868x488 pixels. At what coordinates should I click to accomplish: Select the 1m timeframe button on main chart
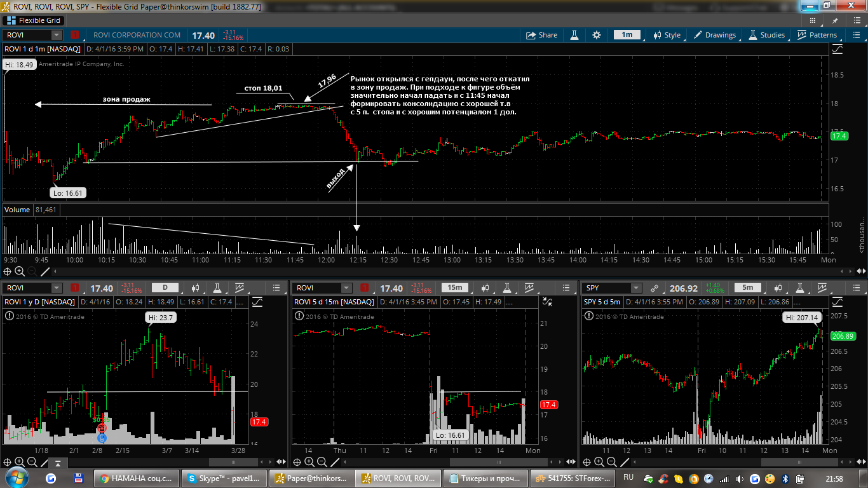pos(627,35)
